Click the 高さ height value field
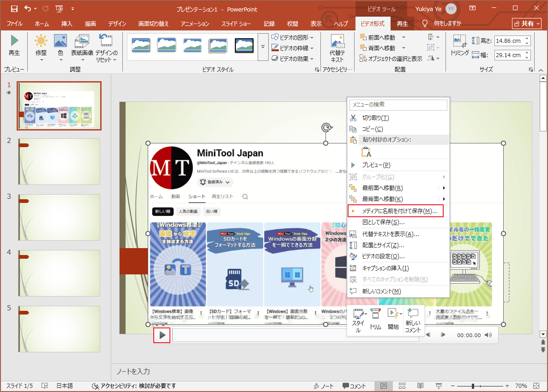Screen dimensions: 548x392 coord(508,41)
